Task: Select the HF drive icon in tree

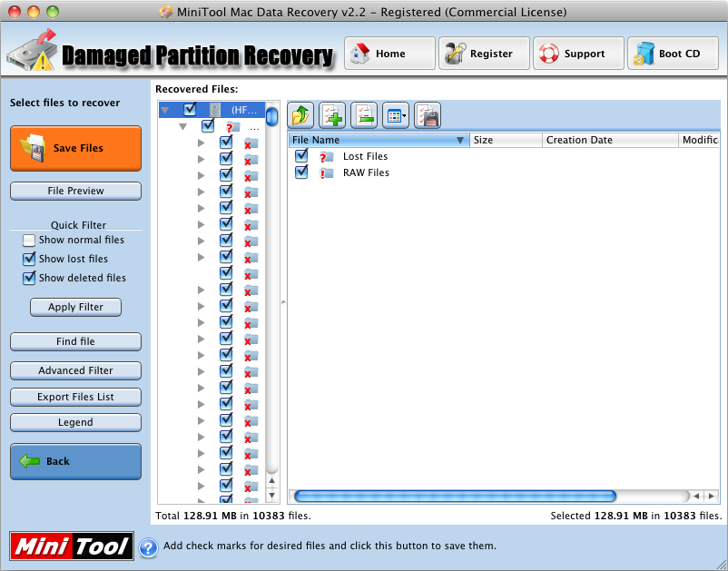Action: tap(215, 110)
